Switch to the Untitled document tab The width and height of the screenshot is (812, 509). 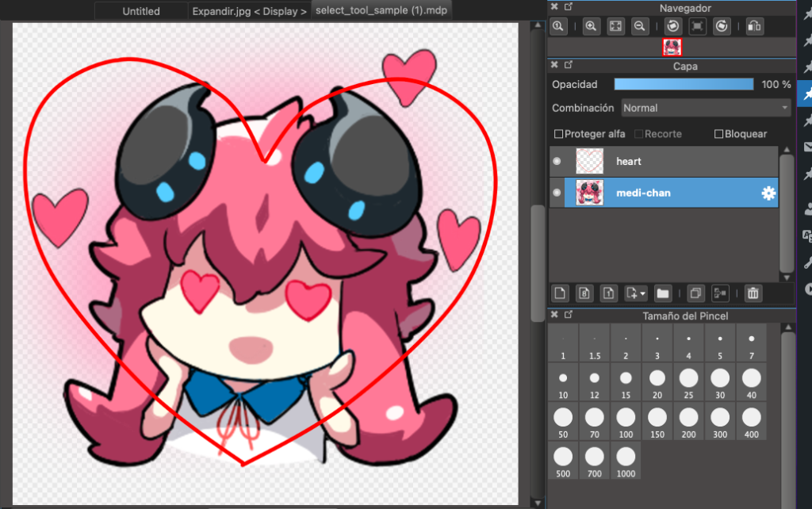(140, 10)
